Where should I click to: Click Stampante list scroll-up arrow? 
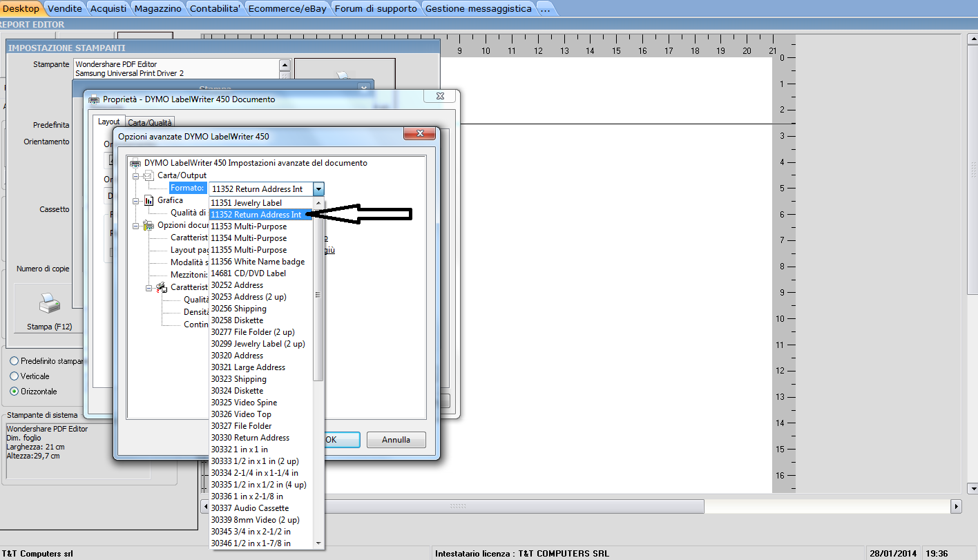click(x=285, y=65)
